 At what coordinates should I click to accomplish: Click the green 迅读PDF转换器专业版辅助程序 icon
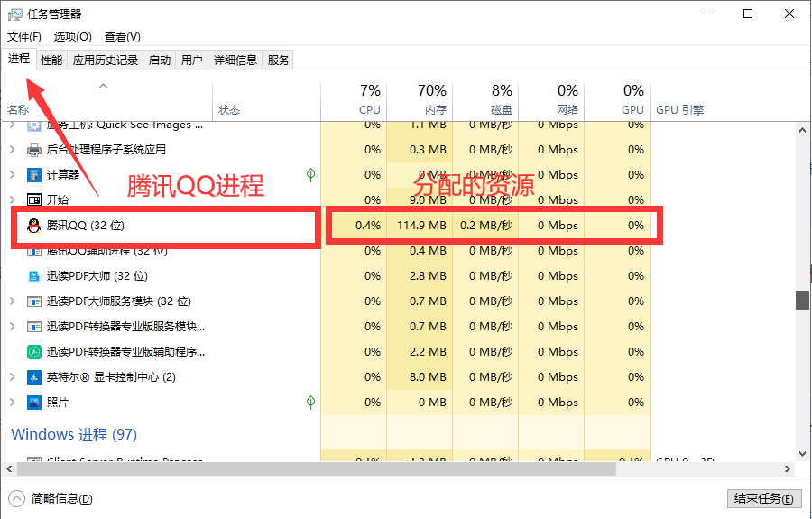34,352
